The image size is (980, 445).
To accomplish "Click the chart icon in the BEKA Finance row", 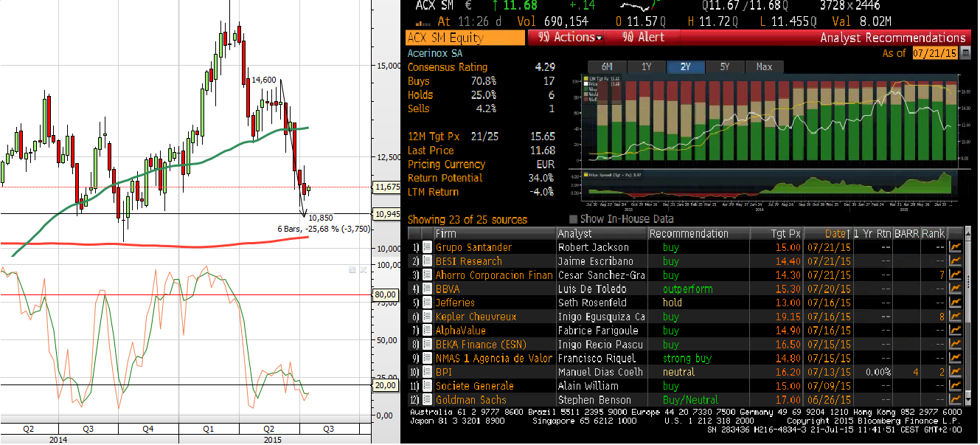I will (955, 345).
